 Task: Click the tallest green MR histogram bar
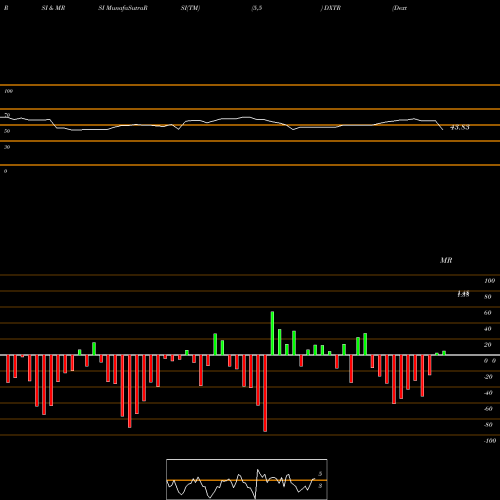click(x=272, y=333)
